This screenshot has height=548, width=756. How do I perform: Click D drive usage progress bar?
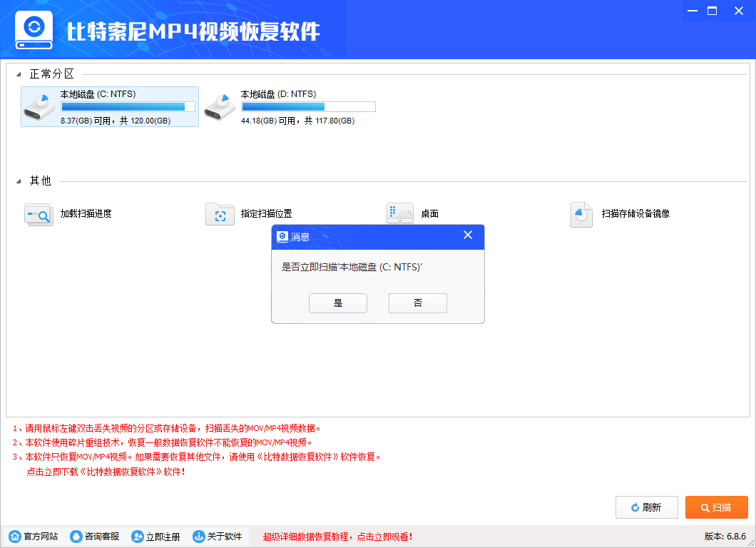[309, 107]
